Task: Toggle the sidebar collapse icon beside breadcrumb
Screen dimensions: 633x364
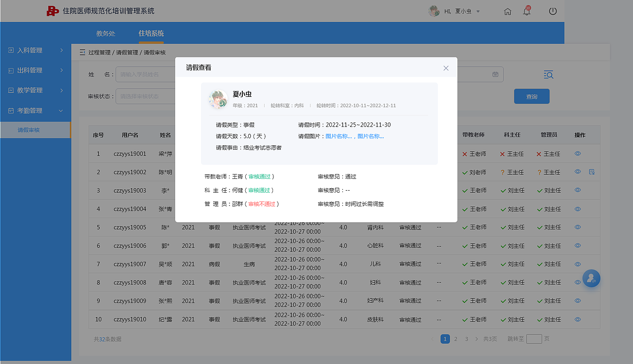Action: (x=82, y=52)
